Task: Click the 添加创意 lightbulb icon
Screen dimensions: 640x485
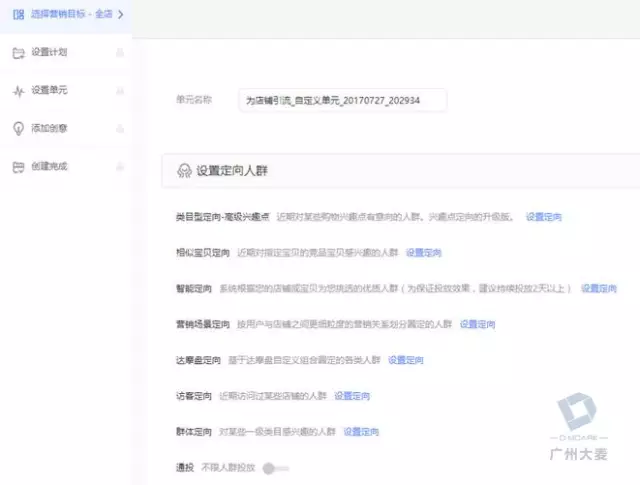Action: pos(18,128)
